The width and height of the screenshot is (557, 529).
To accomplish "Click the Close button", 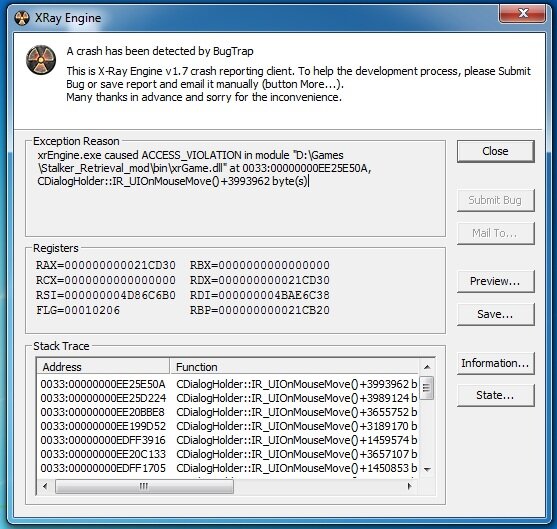I will pos(496,151).
